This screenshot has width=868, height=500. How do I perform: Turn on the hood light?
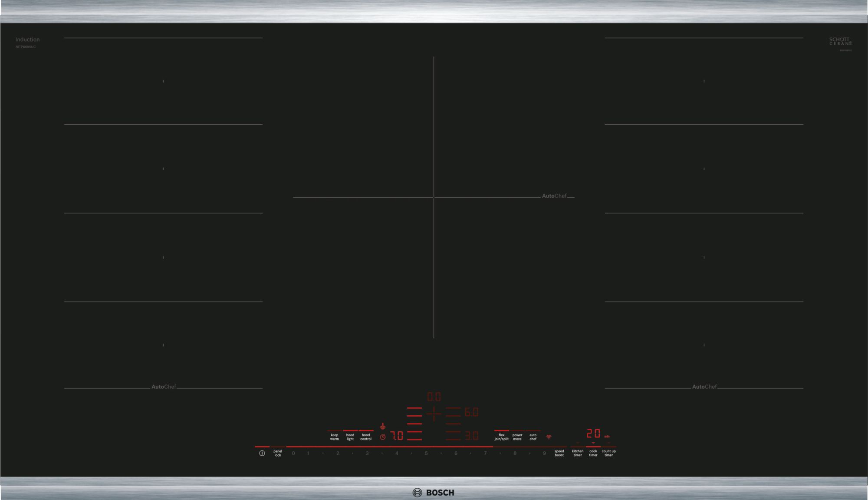tap(350, 437)
